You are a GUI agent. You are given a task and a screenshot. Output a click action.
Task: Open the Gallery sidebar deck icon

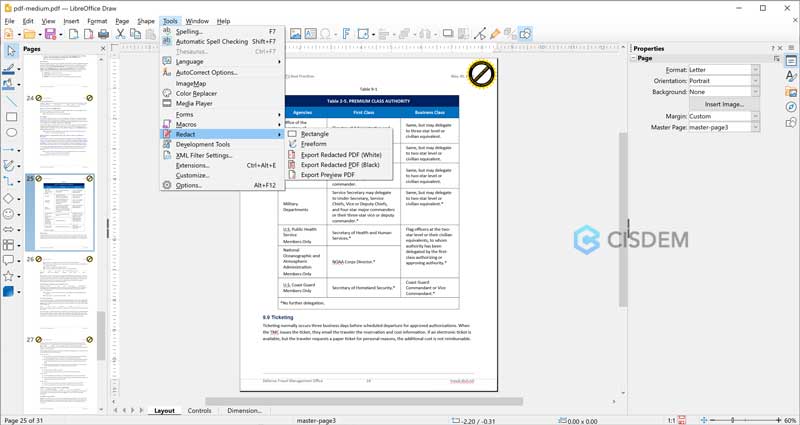pos(790,93)
